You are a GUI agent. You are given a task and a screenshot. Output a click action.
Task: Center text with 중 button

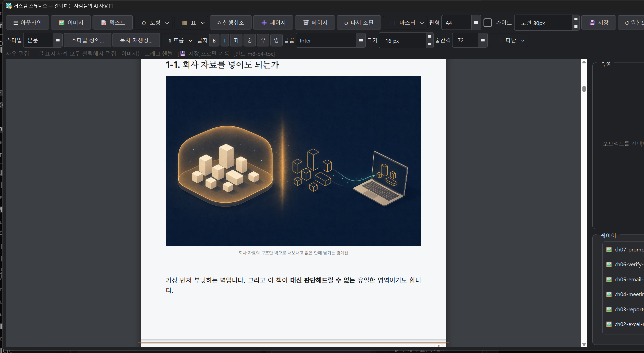point(250,40)
